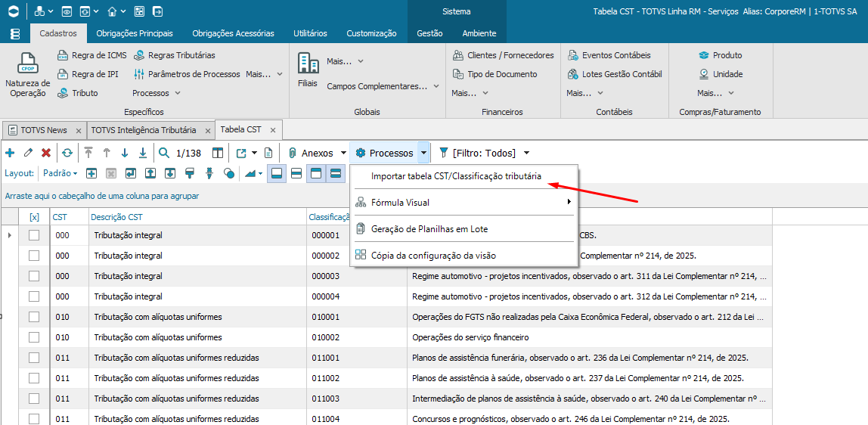Click the document report icon
This screenshot has width=868, height=425.
pos(268,153)
